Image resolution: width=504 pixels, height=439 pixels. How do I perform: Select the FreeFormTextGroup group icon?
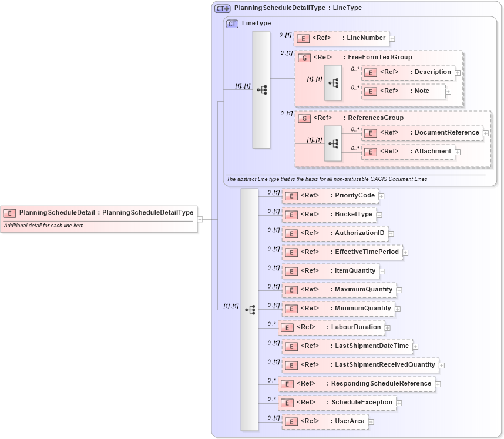click(304, 58)
